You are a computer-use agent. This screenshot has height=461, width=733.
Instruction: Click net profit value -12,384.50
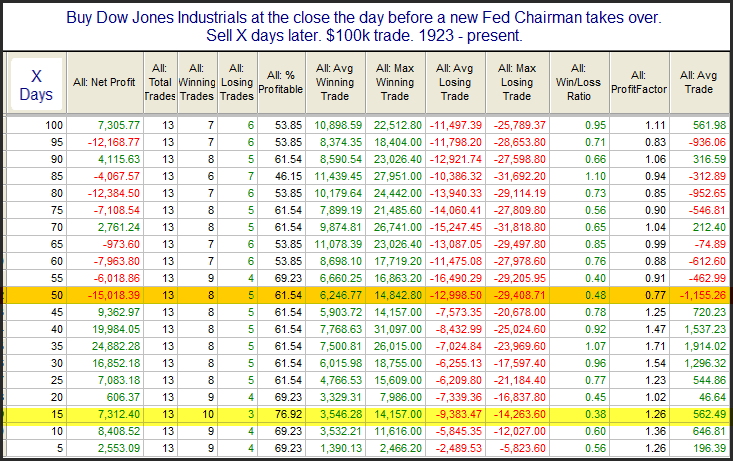tap(114, 193)
